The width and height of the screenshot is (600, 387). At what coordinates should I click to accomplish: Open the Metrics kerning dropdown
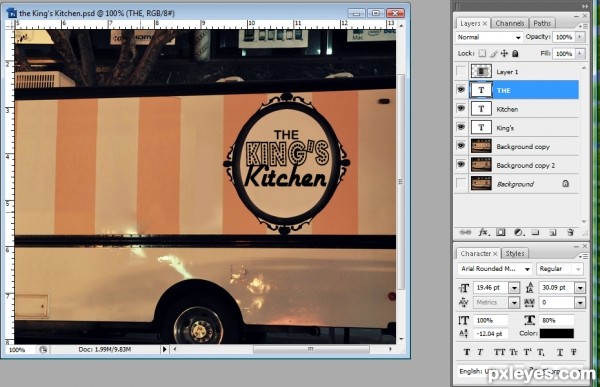click(514, 303)
